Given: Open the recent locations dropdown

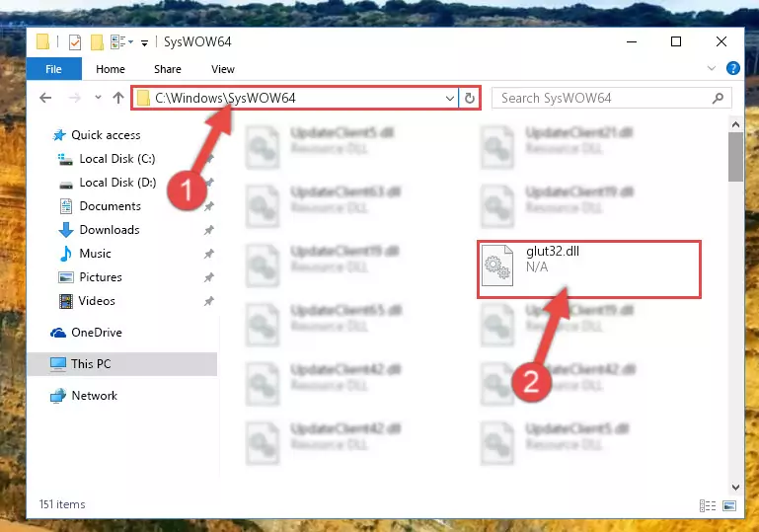Looking at the screenshot, I should pyautogui.click(x=98, y=98).
